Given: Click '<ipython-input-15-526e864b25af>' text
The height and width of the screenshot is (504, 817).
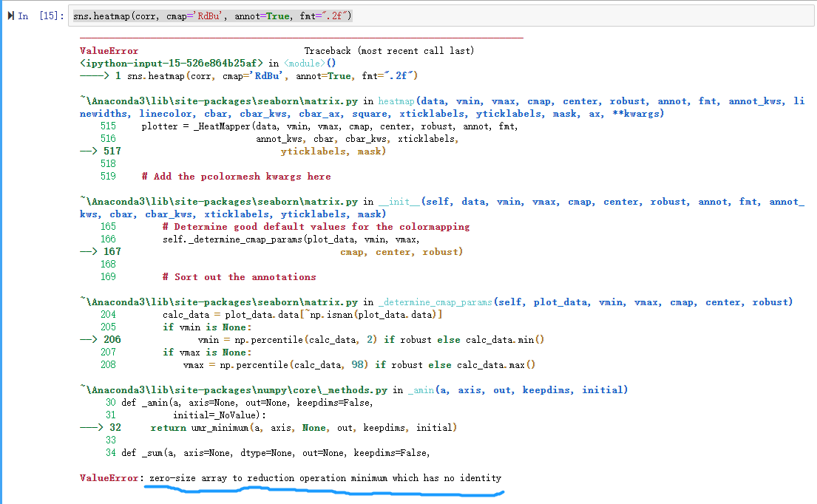Looking at the screenshot, I should [172, 64].
